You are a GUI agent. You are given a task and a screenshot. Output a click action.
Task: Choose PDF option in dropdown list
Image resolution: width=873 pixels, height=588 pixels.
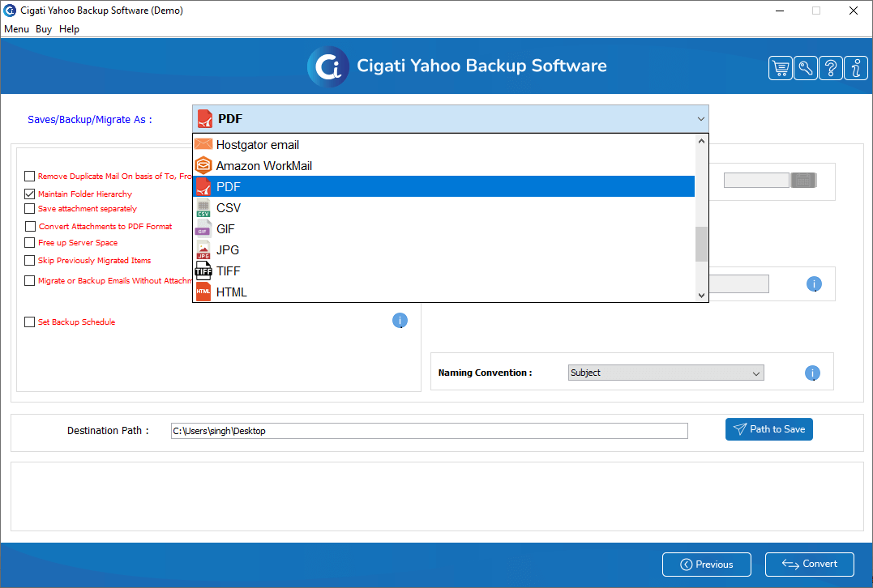coord(444,186)
